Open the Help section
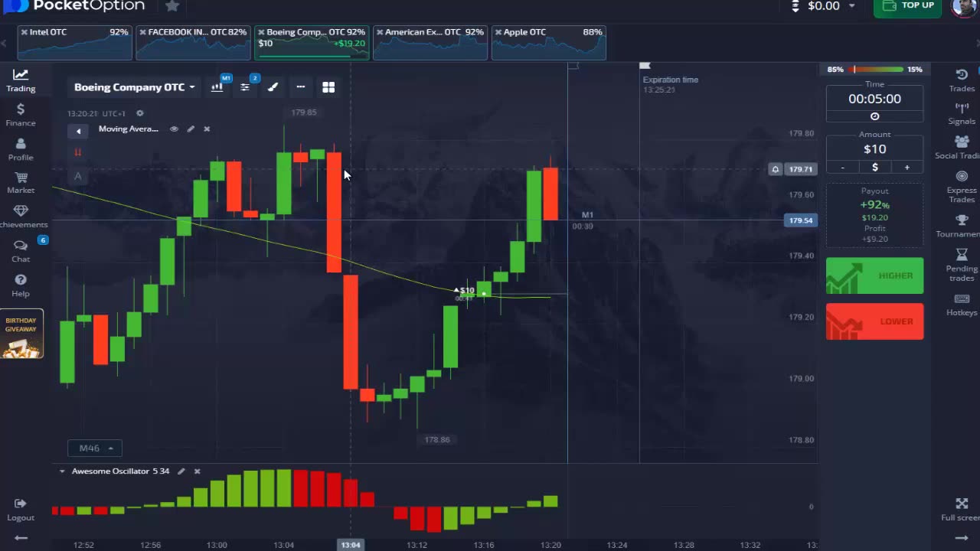This screenshot has height=551, width=980. 21,285
